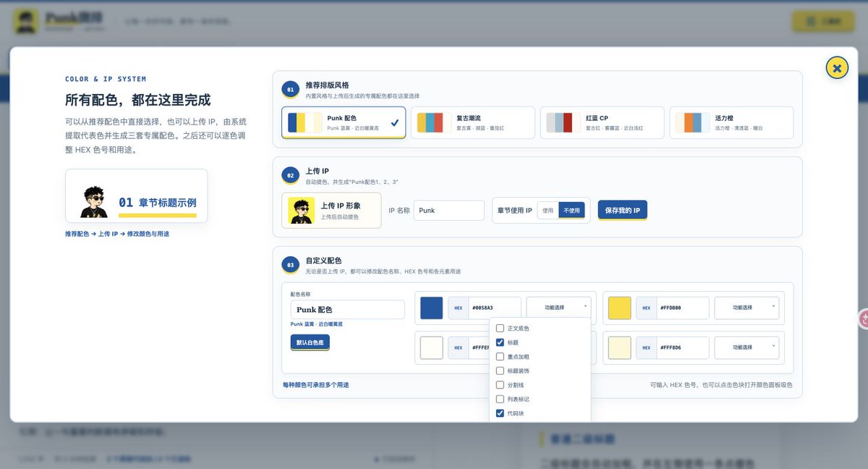Click the yellow button in background header
The width and height of the screenshot is (868, 469).
(823, 21)
